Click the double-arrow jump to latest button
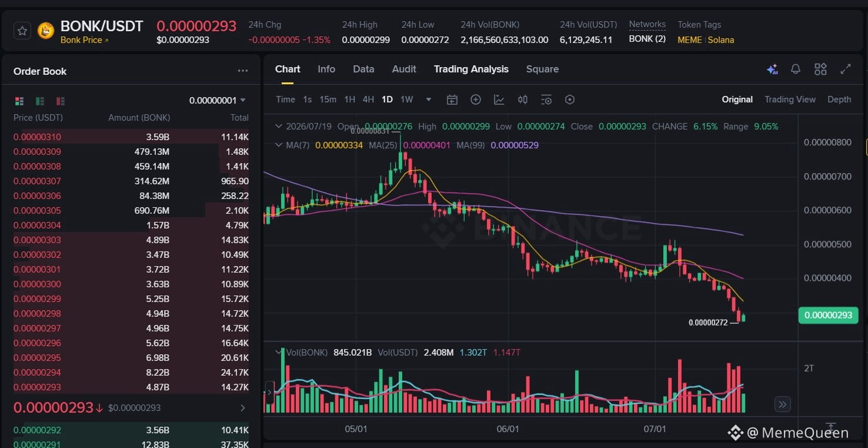 tap(782, 404)
